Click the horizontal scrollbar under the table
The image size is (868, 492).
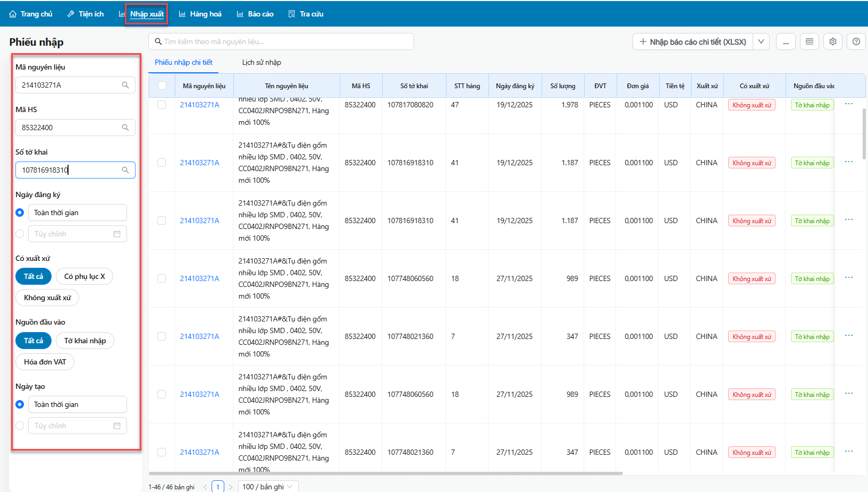(385, 473)
